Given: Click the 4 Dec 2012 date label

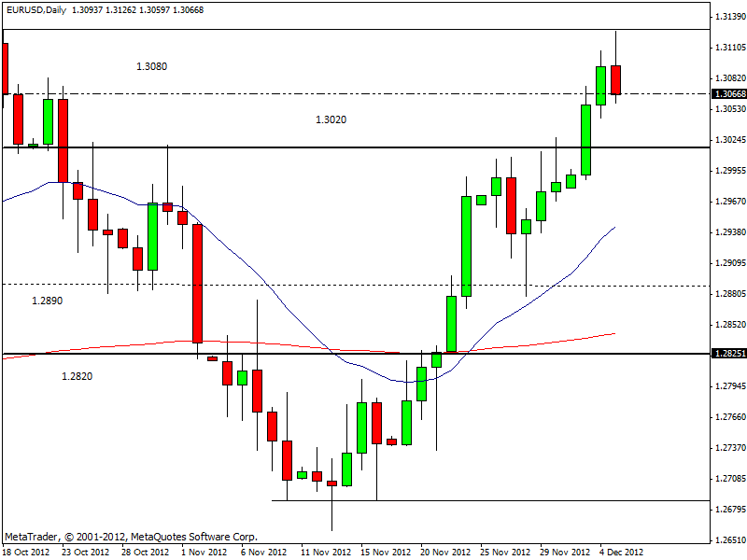Looking at the screenshot, I should pyautogui.click(x=621, y=552).
